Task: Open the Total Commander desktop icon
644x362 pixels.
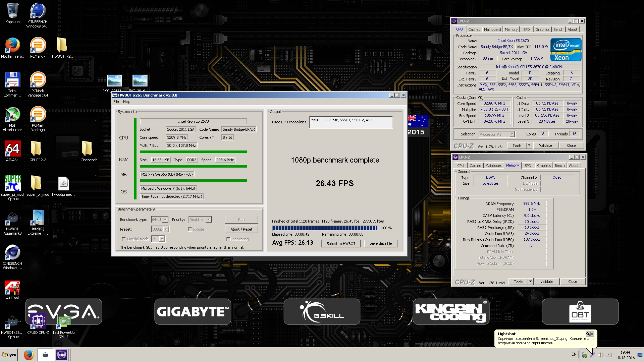Action: click(x=12, y=84)
